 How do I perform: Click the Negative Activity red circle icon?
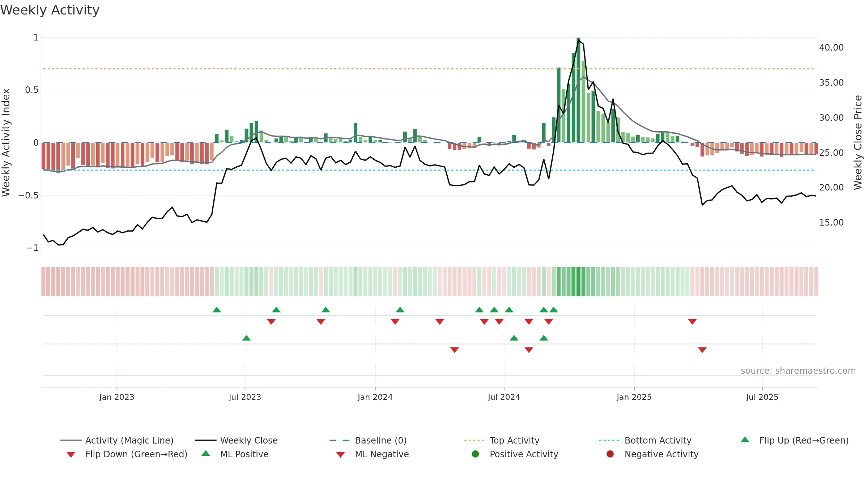pyautogui.click(x=610, y=454)
